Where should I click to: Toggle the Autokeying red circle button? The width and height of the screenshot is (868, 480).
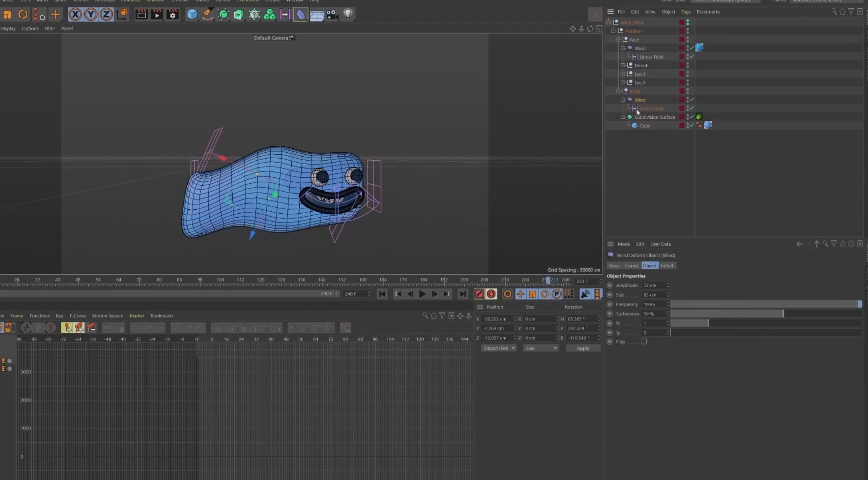pos(491,294)
